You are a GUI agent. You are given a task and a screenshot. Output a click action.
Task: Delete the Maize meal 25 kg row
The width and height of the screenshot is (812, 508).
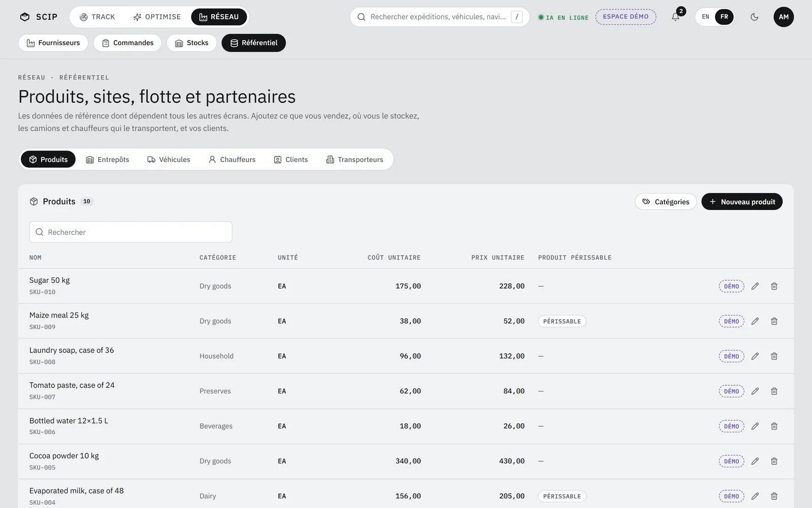(774, 321)
